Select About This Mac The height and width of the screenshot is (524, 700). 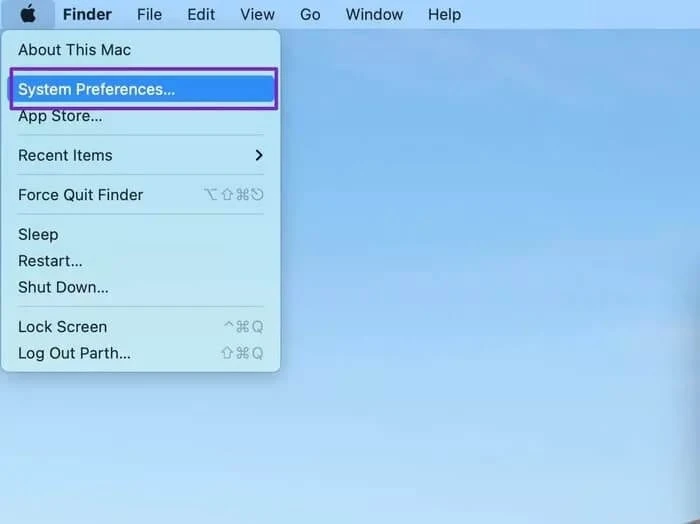[74, 50]
